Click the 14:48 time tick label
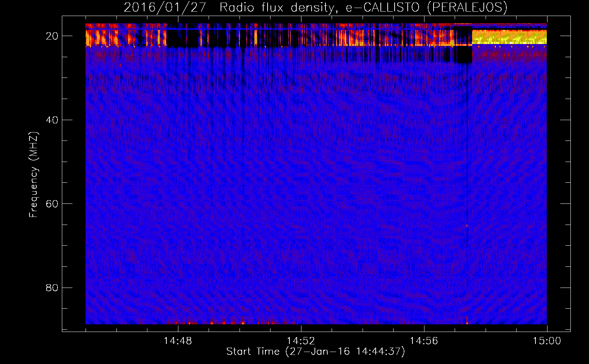 (x=178, y=341)
